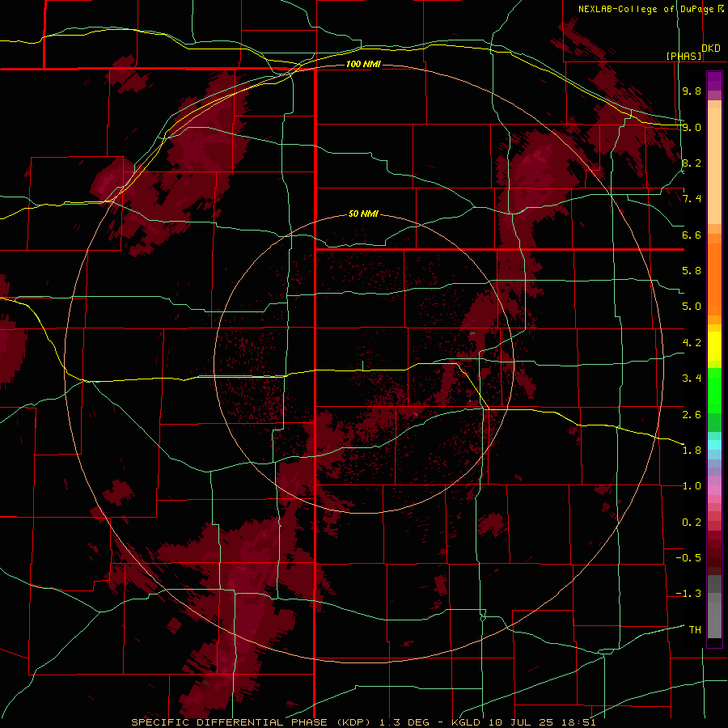Click the 9.8 value on the color scale
728x728 pixels.
pos(692,91)
